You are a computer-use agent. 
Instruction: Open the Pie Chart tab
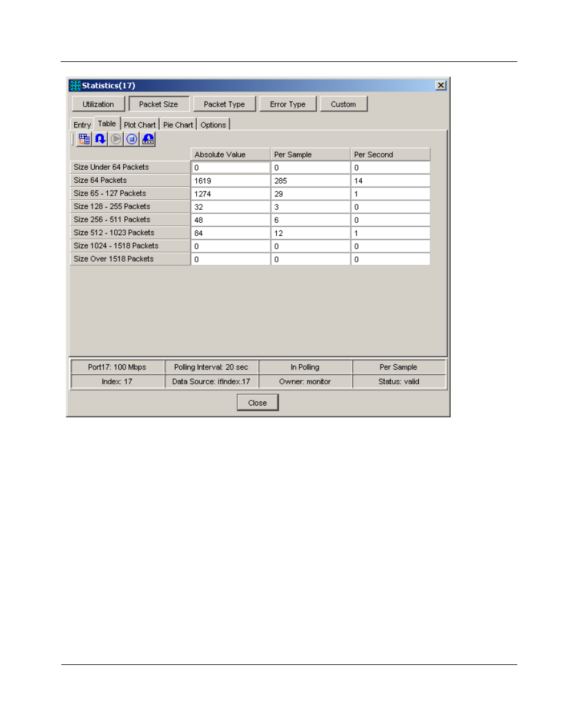(178, 125)
